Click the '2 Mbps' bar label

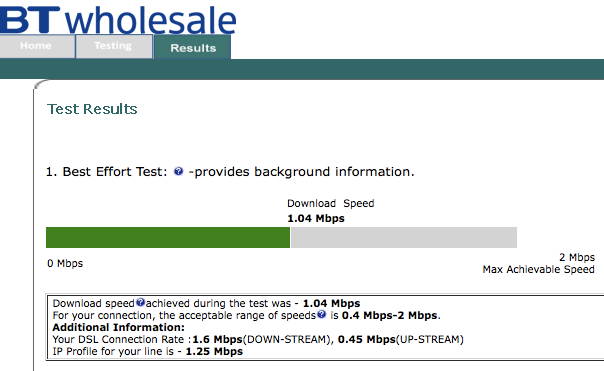[x=577, y=257]
